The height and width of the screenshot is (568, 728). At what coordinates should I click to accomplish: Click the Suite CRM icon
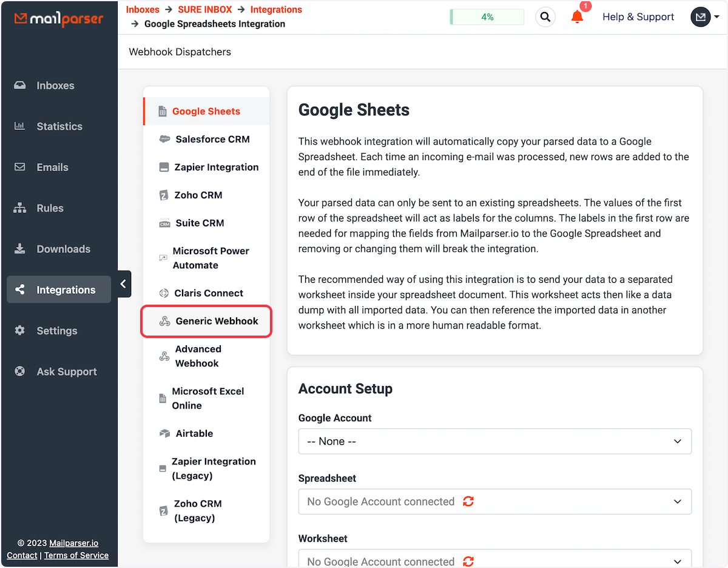click(164, 223)
